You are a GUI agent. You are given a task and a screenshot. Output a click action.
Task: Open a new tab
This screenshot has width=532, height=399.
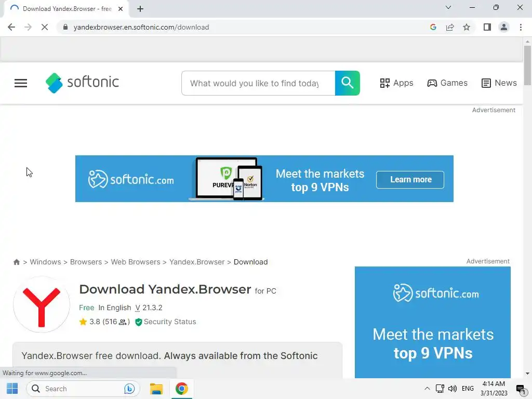pos(140,9)
